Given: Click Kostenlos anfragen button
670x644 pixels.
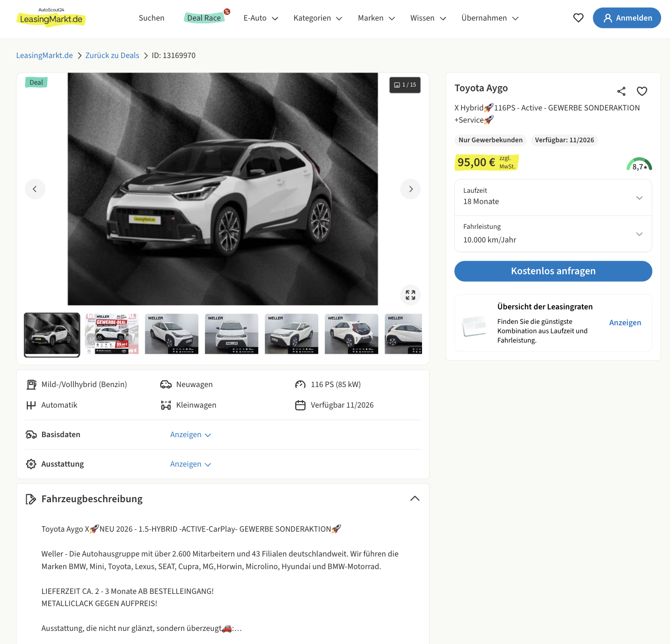Looking at the screenshot, I should 553,271.
